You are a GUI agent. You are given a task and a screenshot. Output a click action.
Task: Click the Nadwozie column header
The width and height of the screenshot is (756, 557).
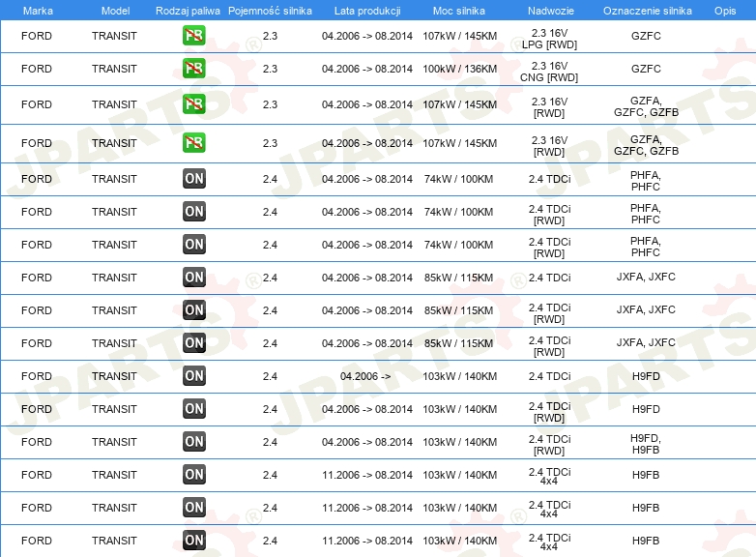pyautogui.click(x=551, y=11)
